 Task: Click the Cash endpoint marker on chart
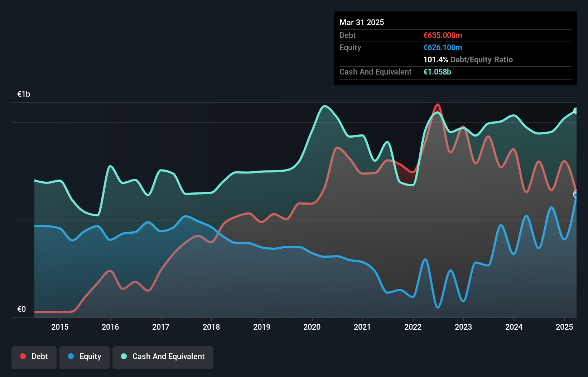[576, 111]
